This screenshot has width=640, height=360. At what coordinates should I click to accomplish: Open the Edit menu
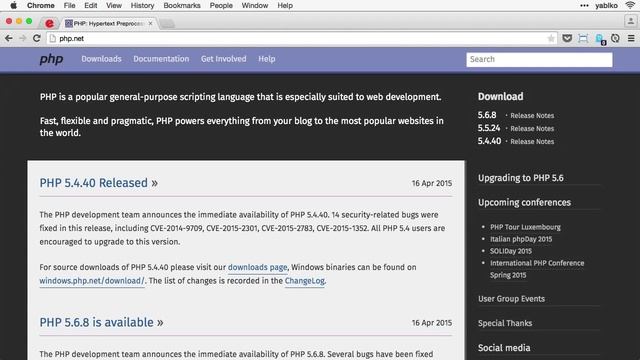(x=91, y=5)
